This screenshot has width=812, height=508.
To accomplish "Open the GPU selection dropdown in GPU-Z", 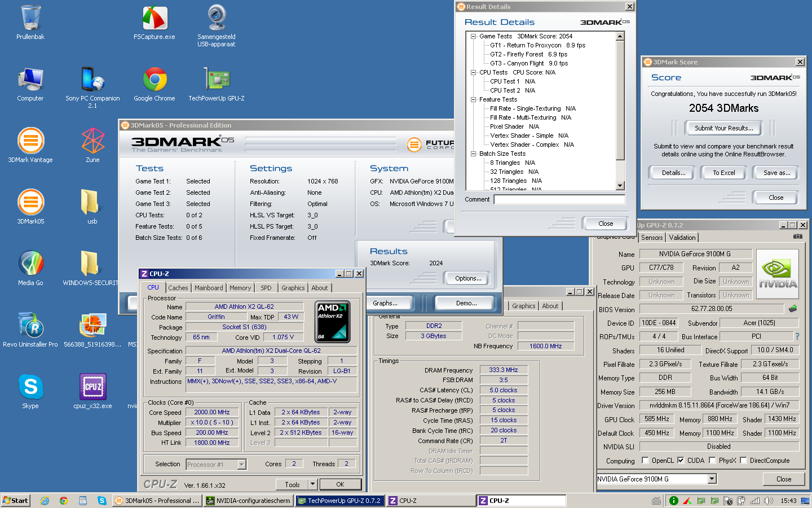I will tap(712, 479).
